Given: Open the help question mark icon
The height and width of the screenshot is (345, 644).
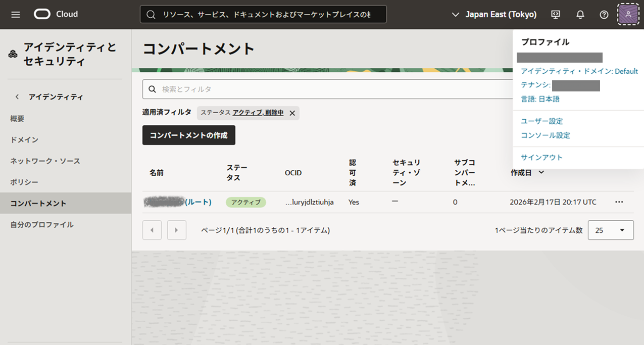Looking at the screenshot, I should coord(604,15).
